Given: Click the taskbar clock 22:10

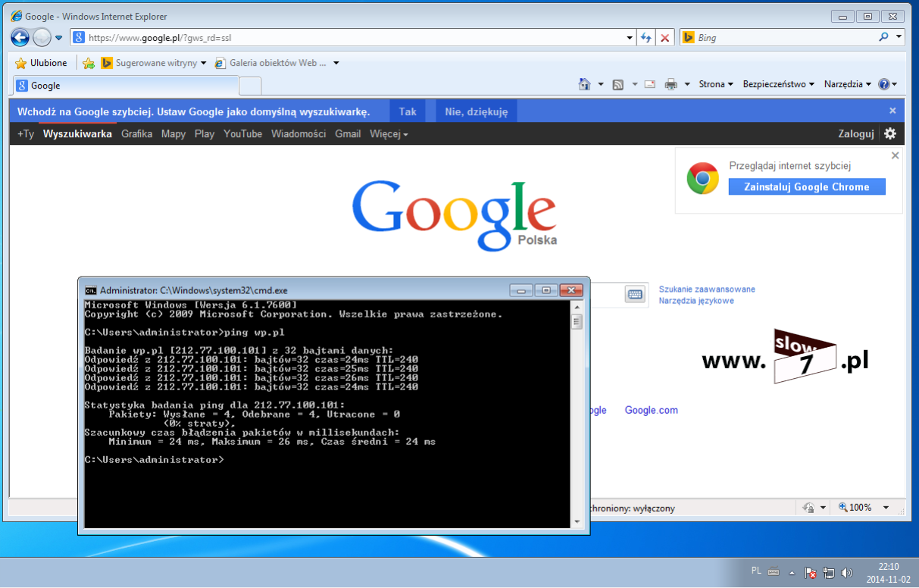Looking at the screenshot, I should pyautogui.click(x=888, y=566).
